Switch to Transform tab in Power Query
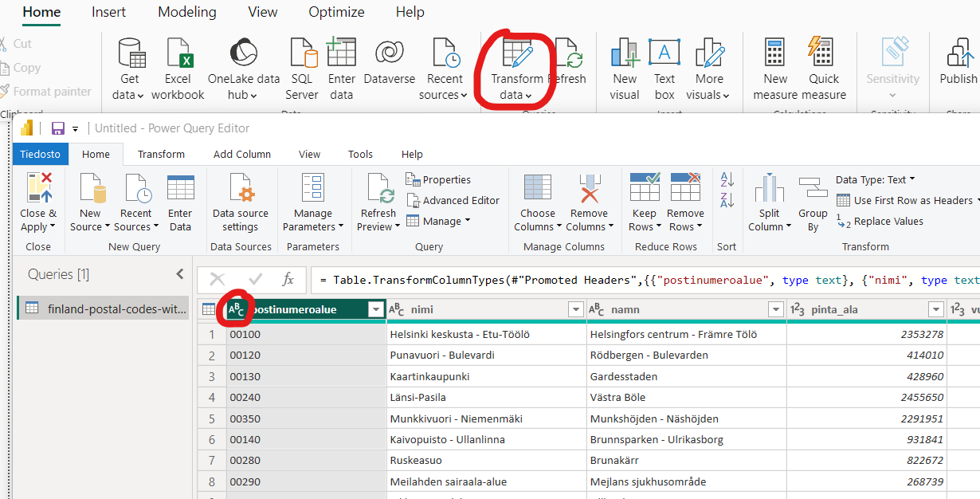Viewport: 980px width, 499px height. pos(161,154)
